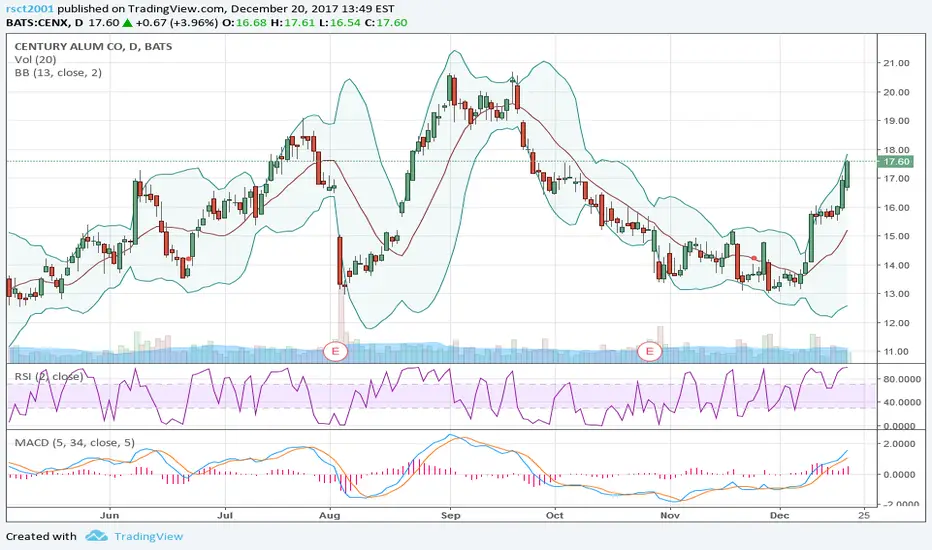This screenshot has width=932, height=550.
Task: Select the RSI (2, close) indicator label
Action: (49, 376)
